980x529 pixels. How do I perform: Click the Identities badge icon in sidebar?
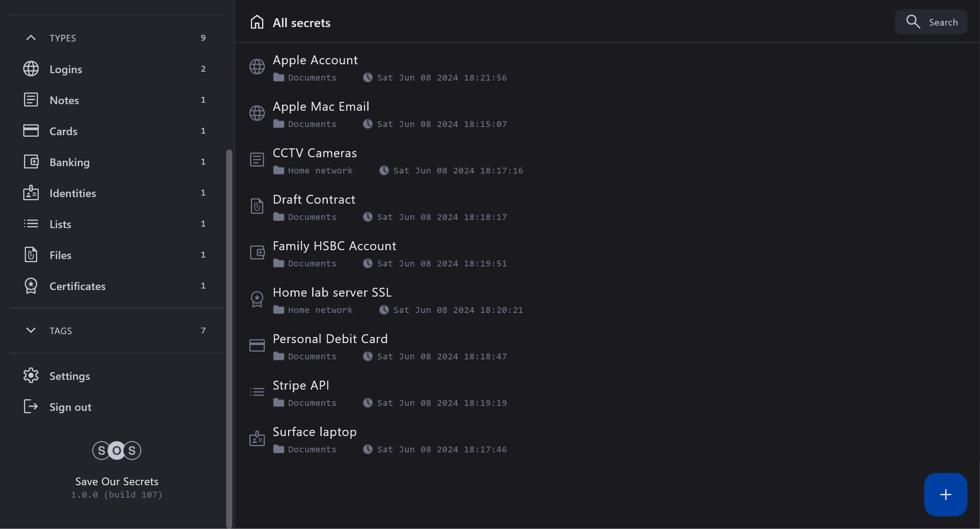[x=31, y=193]
